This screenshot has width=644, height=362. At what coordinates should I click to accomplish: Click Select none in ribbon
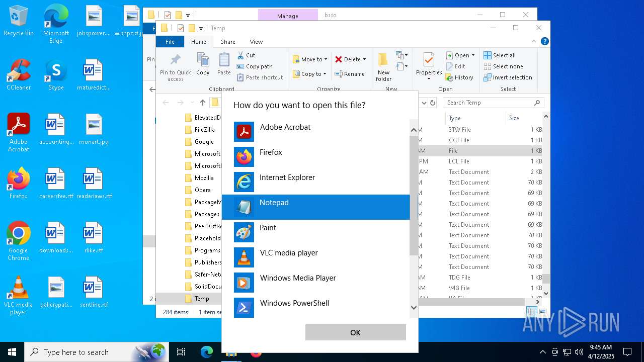tap(503, 66)
